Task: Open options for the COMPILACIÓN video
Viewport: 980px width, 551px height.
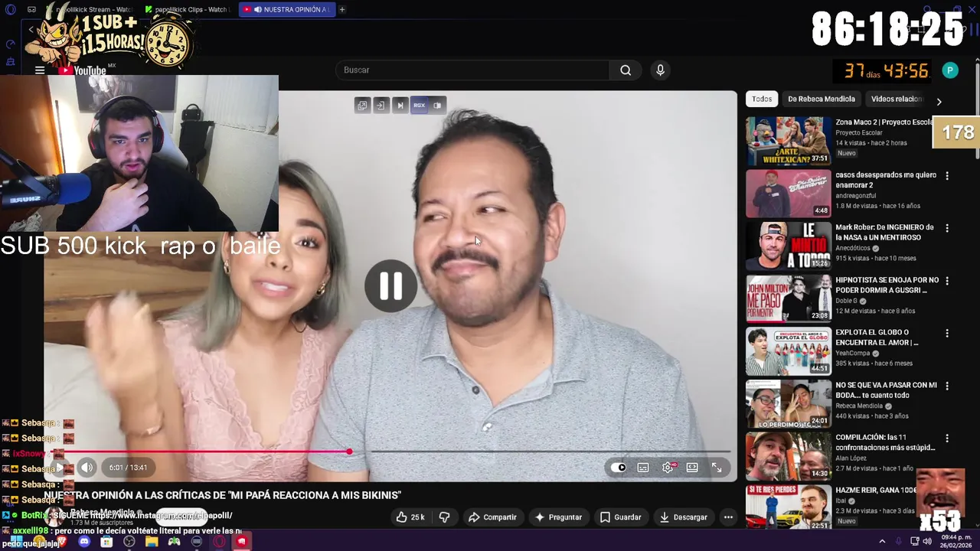Action: click(x=947, y=439)
